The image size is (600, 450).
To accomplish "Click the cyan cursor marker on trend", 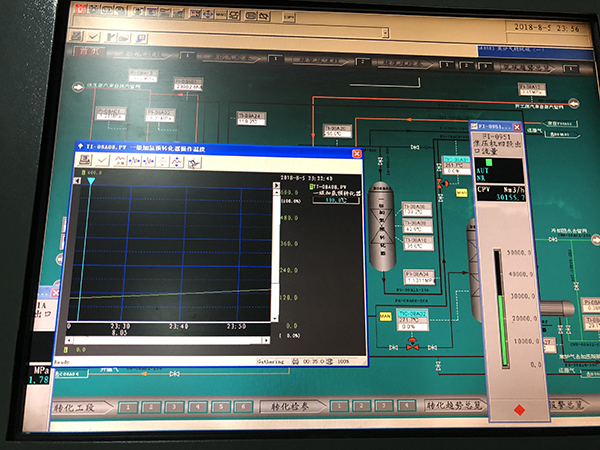I will click(x=90, y=183).
